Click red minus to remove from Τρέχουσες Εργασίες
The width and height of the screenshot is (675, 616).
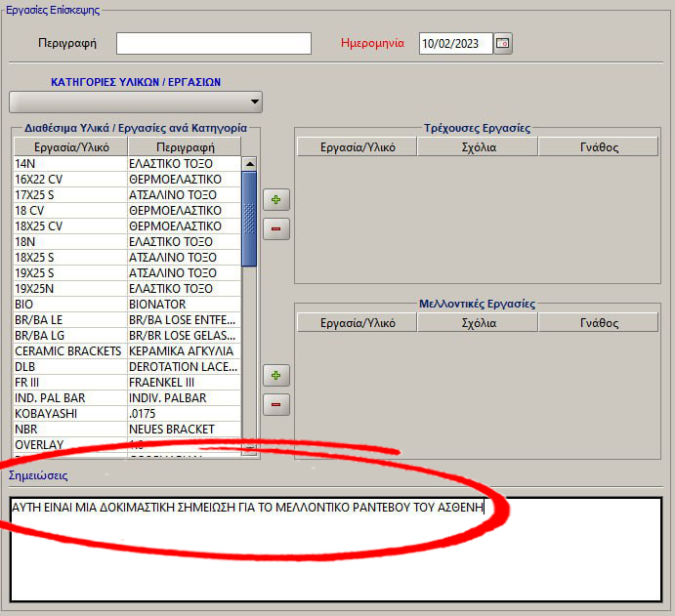276,229
